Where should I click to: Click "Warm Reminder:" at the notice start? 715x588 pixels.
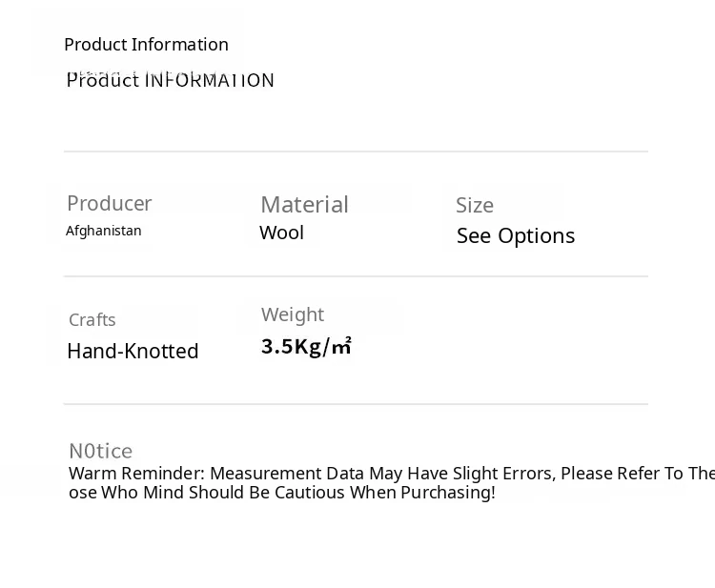tap(136, 474)
